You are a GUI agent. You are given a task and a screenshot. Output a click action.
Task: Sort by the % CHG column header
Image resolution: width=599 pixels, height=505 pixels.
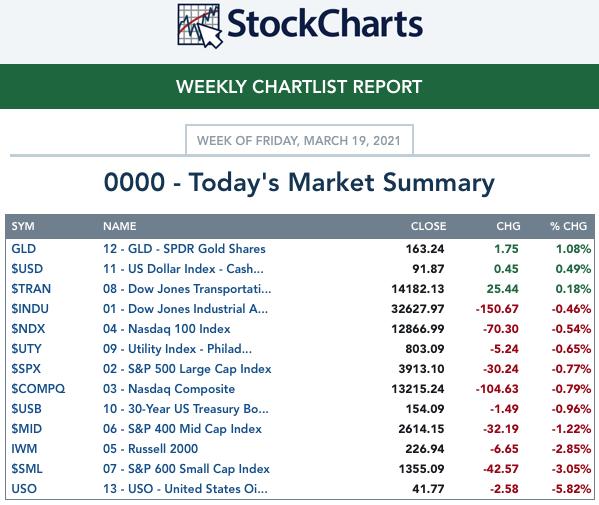tap(568, 226)
